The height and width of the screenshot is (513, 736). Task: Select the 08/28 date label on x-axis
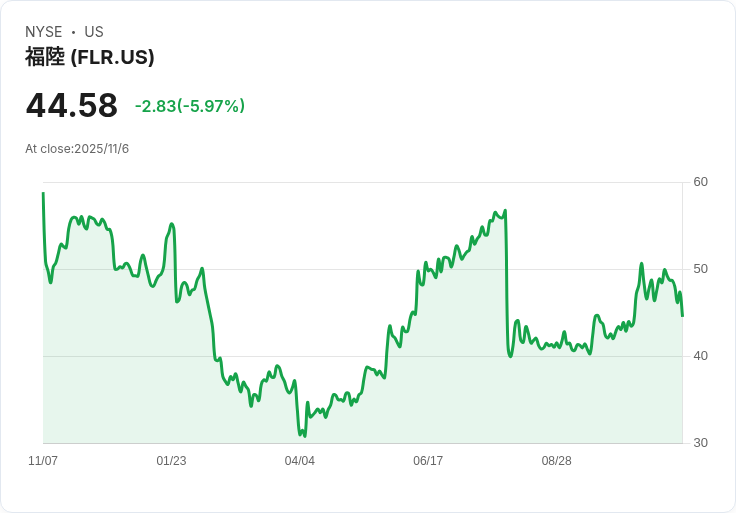[556, 461]
